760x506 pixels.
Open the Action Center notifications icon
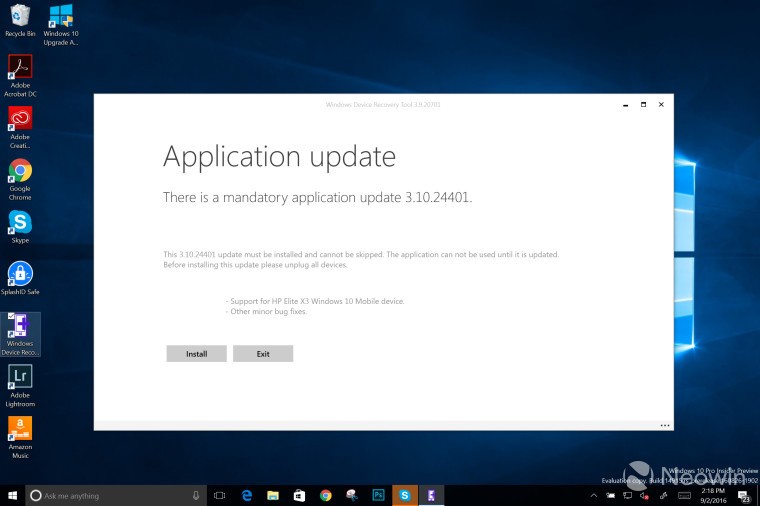click(x=744, y=495)
